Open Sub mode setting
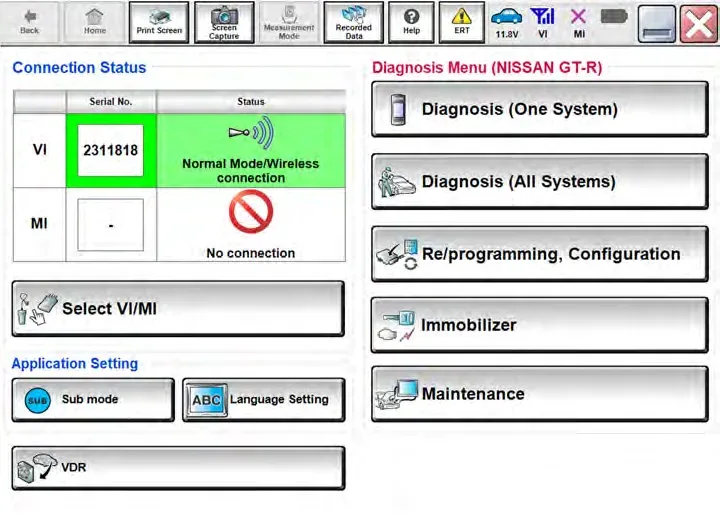This screenshot has width=720, height=517. (93, 399)
